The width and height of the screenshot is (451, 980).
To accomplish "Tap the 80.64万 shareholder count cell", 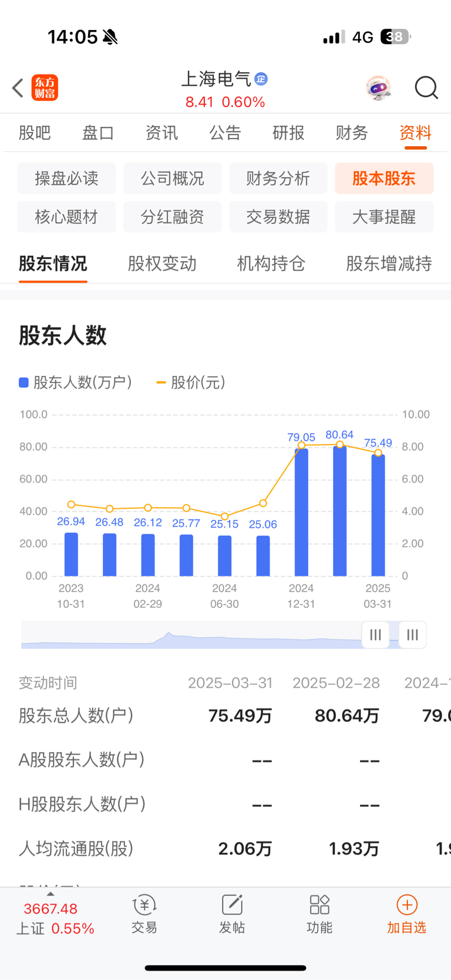I will pyautogui.click(x=347, y=716).
